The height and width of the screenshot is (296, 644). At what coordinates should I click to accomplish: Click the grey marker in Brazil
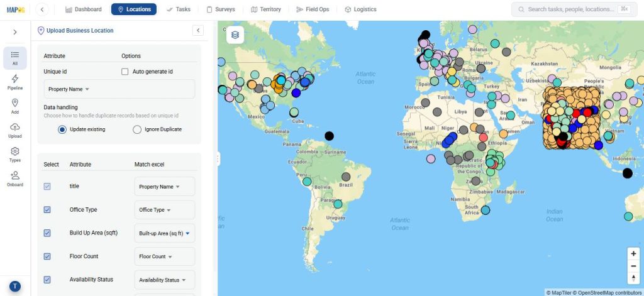click(346, 177)
